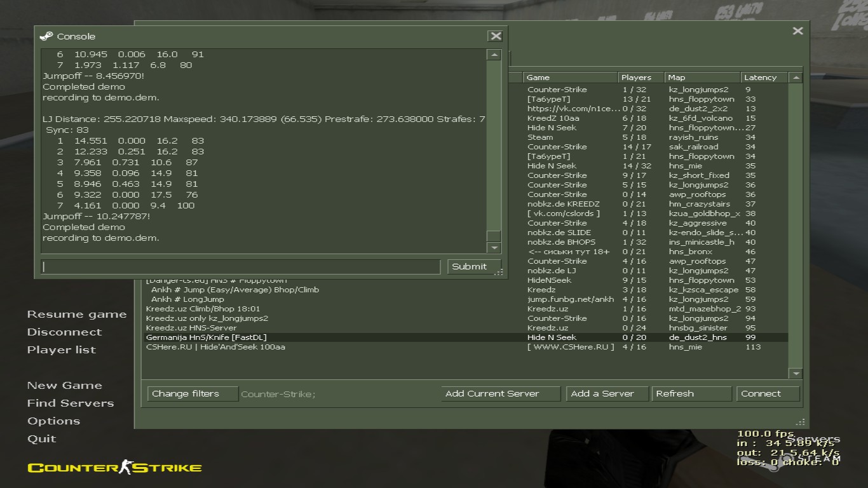Click the sak_railroad map cell
Image resolution: width=868 pixels, height=488 pixels.
[692, 147]
